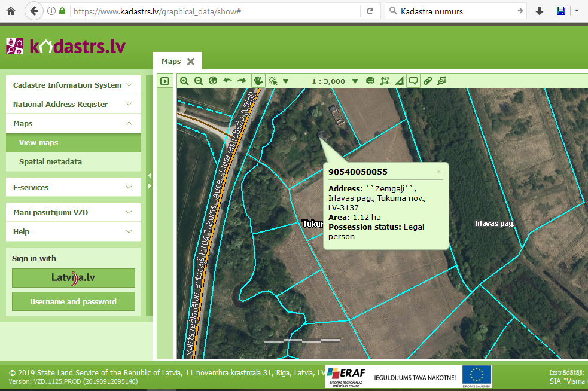Screen dimensions: 588x391
Task: Go to previous map view arrow
Action: click(x=227, y=81)
